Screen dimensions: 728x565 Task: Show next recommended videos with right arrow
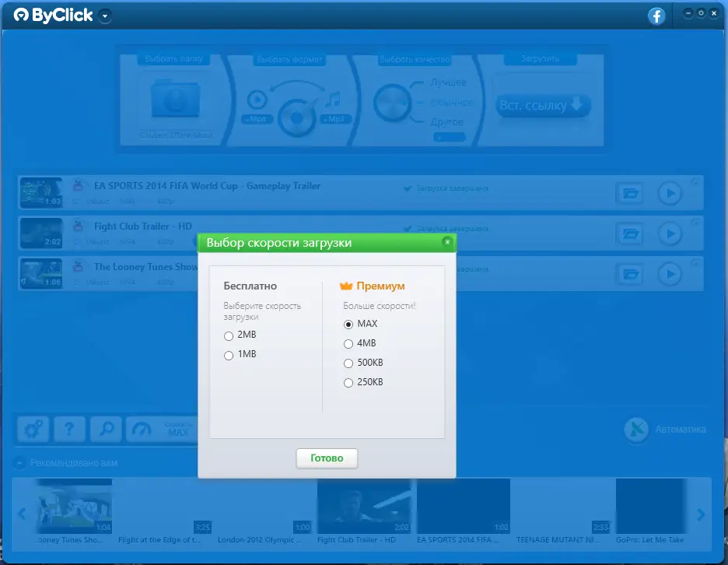tap(701, 514)
